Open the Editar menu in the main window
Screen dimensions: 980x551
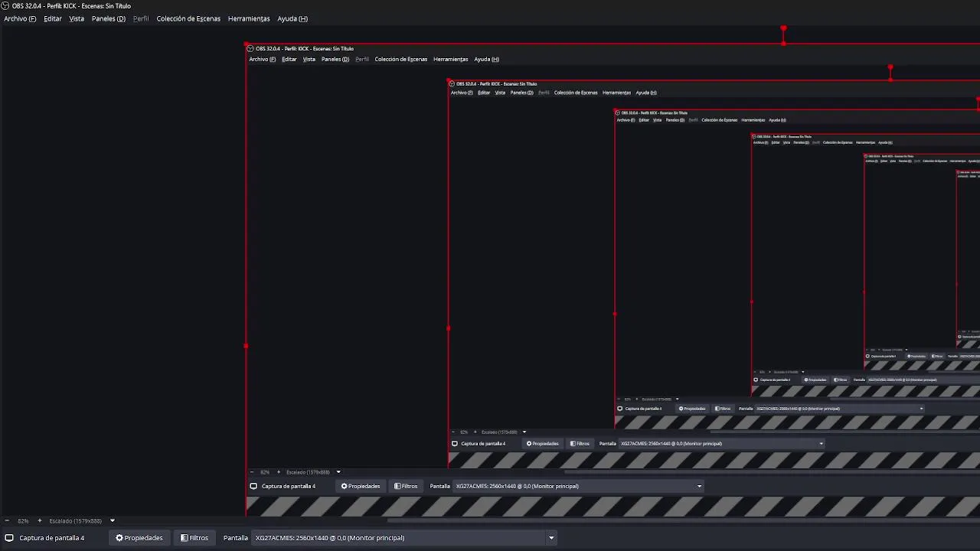[53, 18]
